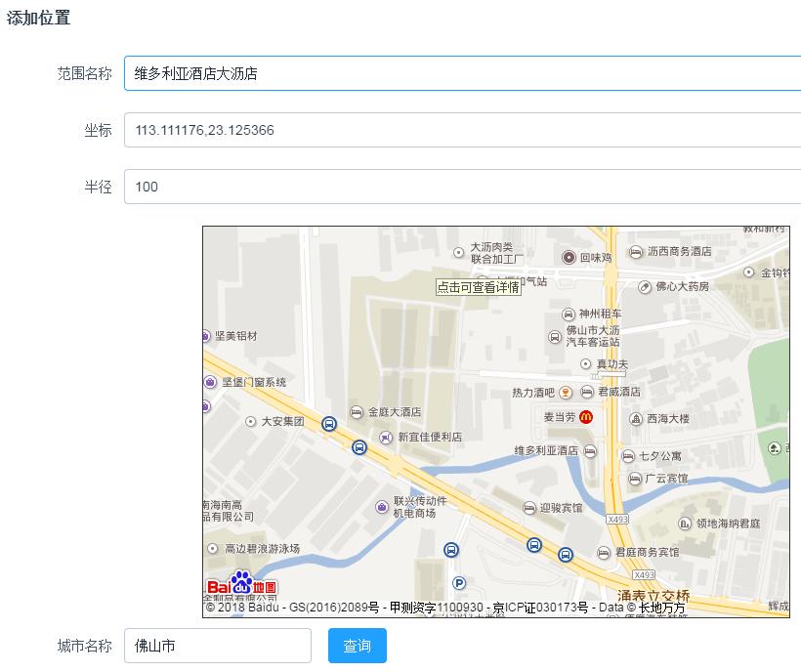Click the 真功夫 restaurant icon
Viewport: 801px width, 672px height.
coord(586,362)
